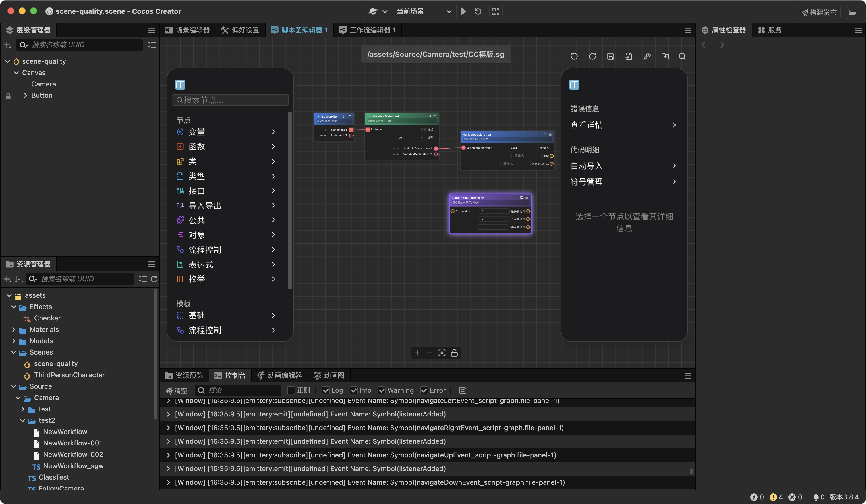The width and height of the screenshot is (866, 504).
Task: Clear console with 清空 button
Action: point(177,390)
